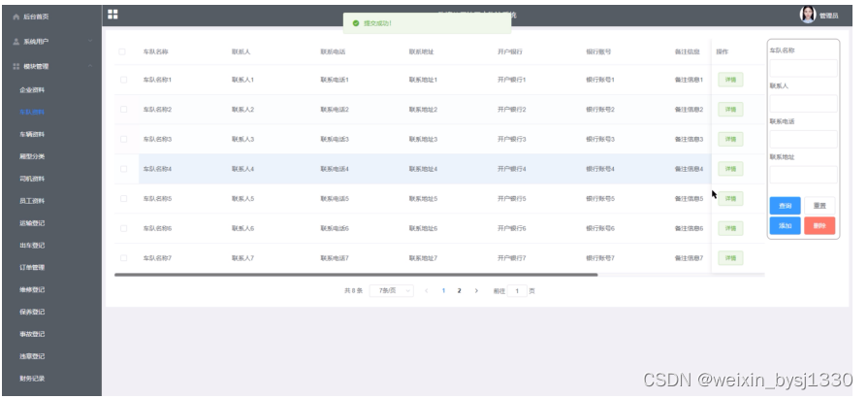Image resolution: width=868 pixels, height=399 pixels.
Task: Open 详情 for row 车队名称4
Action: (730, 169)
